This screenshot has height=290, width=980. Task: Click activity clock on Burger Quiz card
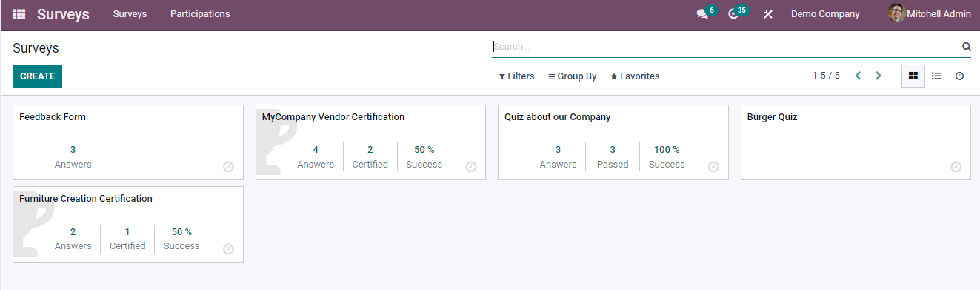[x=956, y=167]
